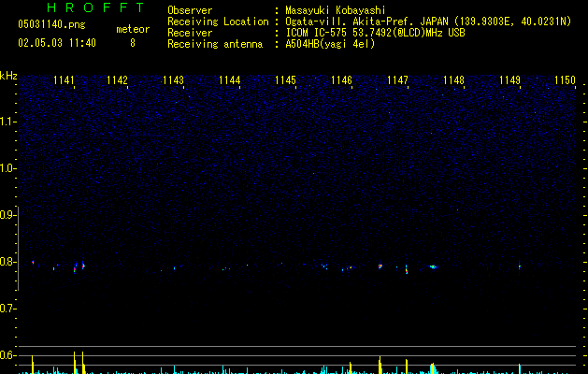Click the 0.8 kHz frequency label
Image resolution: width=588 pixels, height=374 pixels.
pyautogui.click(x=7, y=262)
